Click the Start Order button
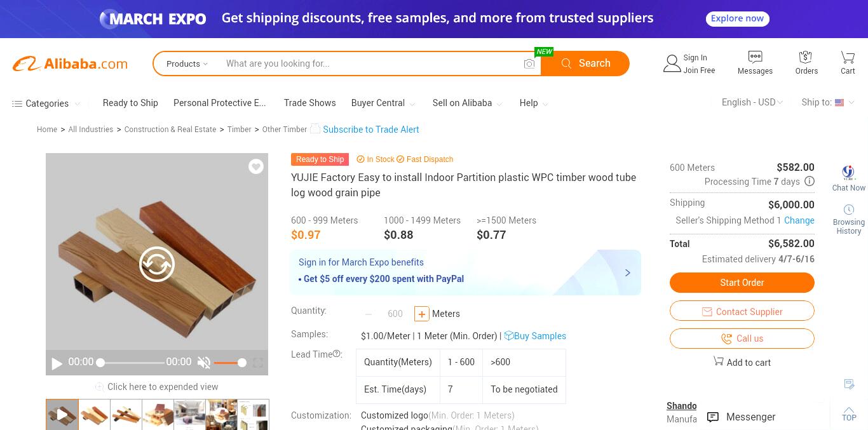The image size is (868, 430). [x=742, y=283]
